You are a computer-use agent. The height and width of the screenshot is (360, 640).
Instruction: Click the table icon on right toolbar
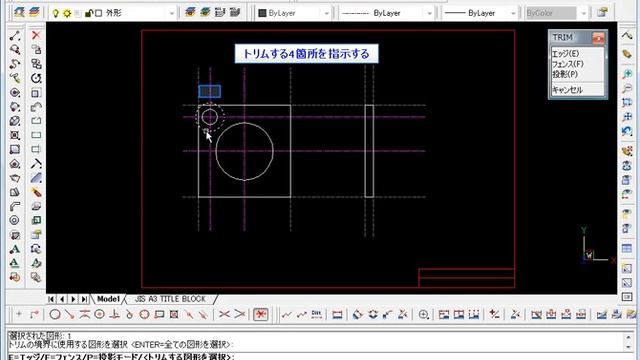point(627,248)
